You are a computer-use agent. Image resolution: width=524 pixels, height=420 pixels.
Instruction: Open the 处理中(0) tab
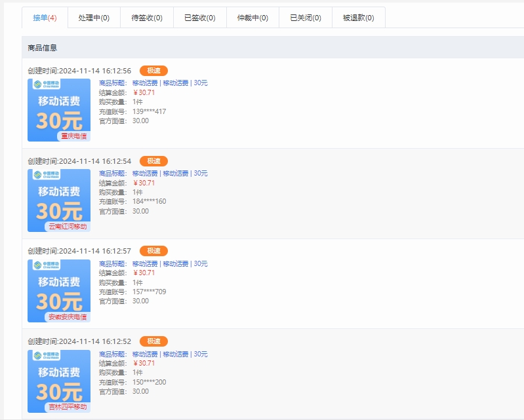[94, 18]
